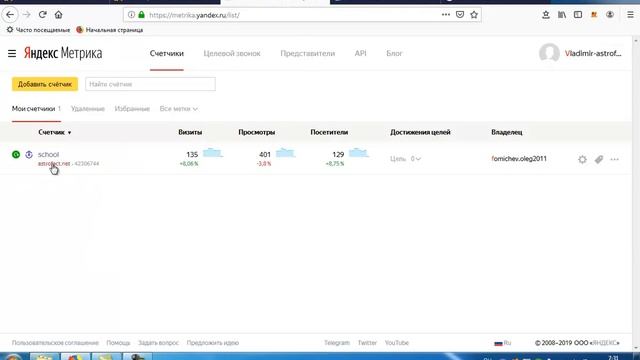Open the labels tag icon for school counter
The image size is (640, 360).
[599, 159]
